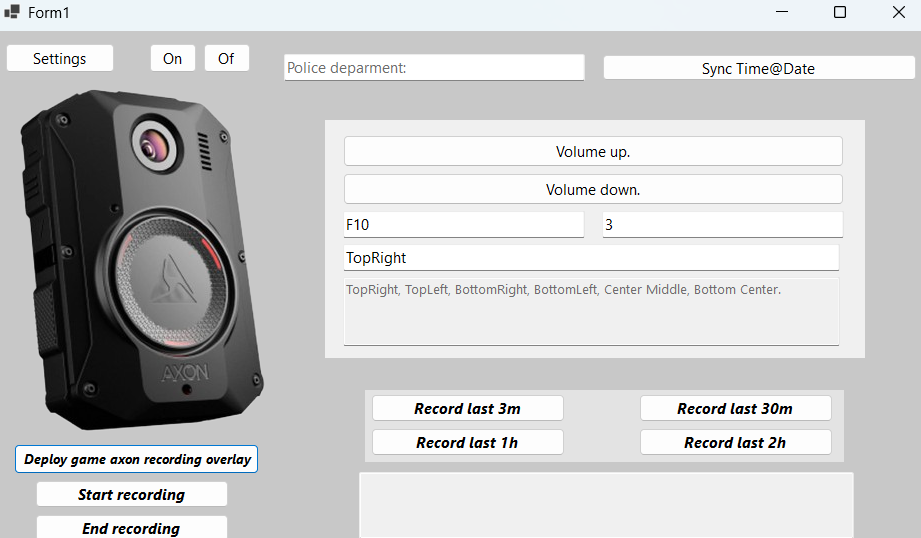Turn the camera On
The width and height of the screenshot is (921, 538).
click(x=173, y=59)
